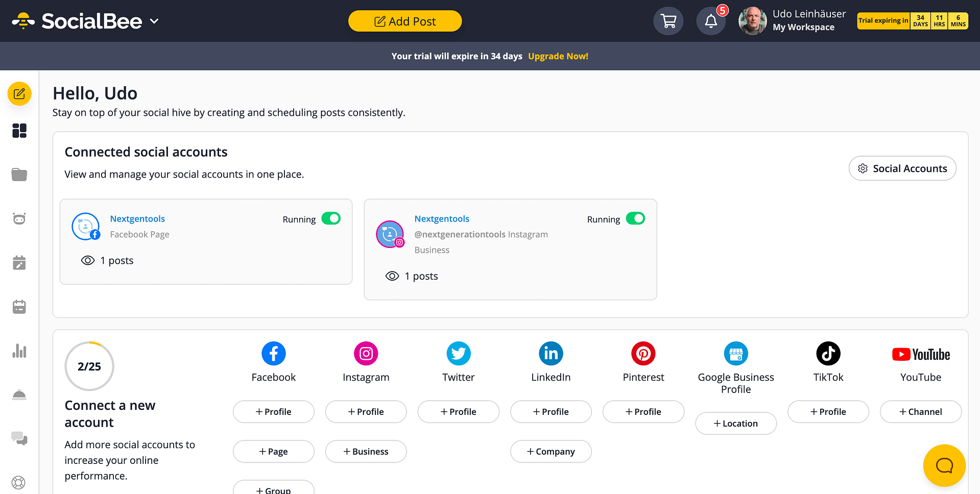Open the help lifebuoy sidebar icon

point(18,482)
